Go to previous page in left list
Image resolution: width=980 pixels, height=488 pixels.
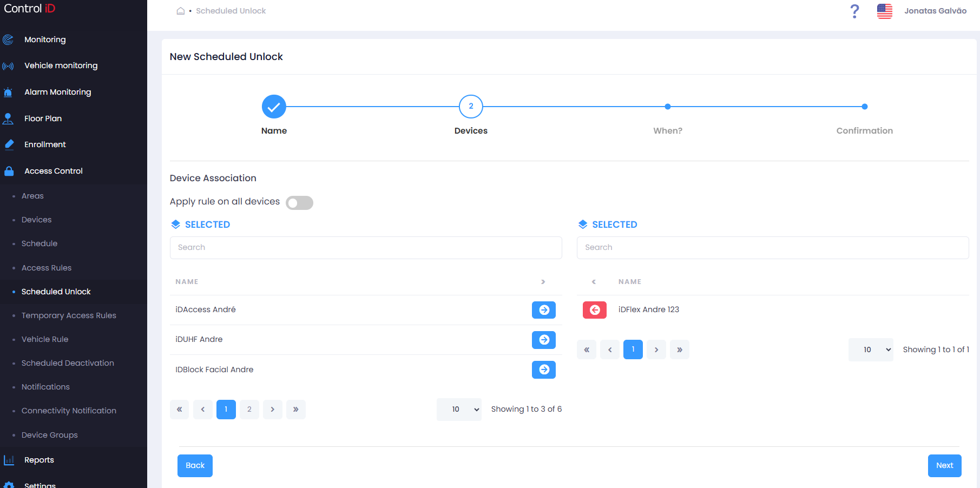click(x=203, y=410)
